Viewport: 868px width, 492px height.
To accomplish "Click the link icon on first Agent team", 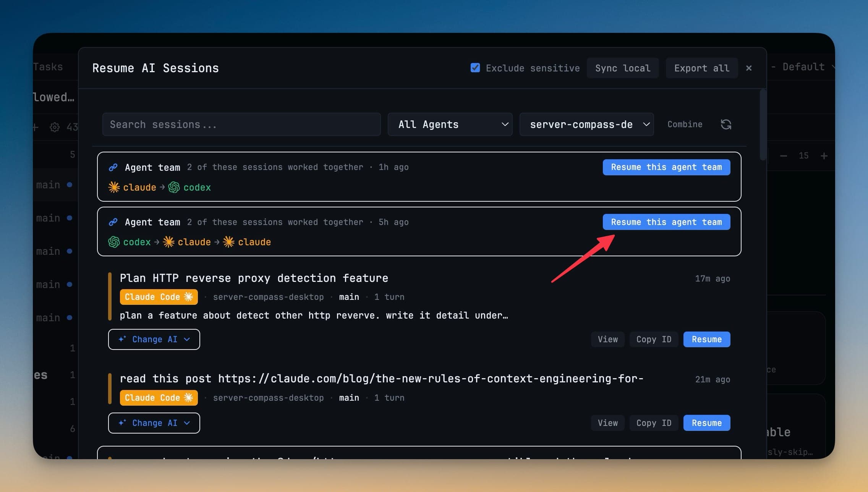I will 113,167.
